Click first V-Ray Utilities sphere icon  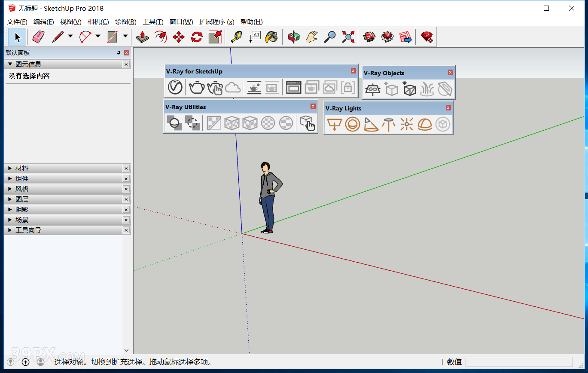tap(174, 123)
